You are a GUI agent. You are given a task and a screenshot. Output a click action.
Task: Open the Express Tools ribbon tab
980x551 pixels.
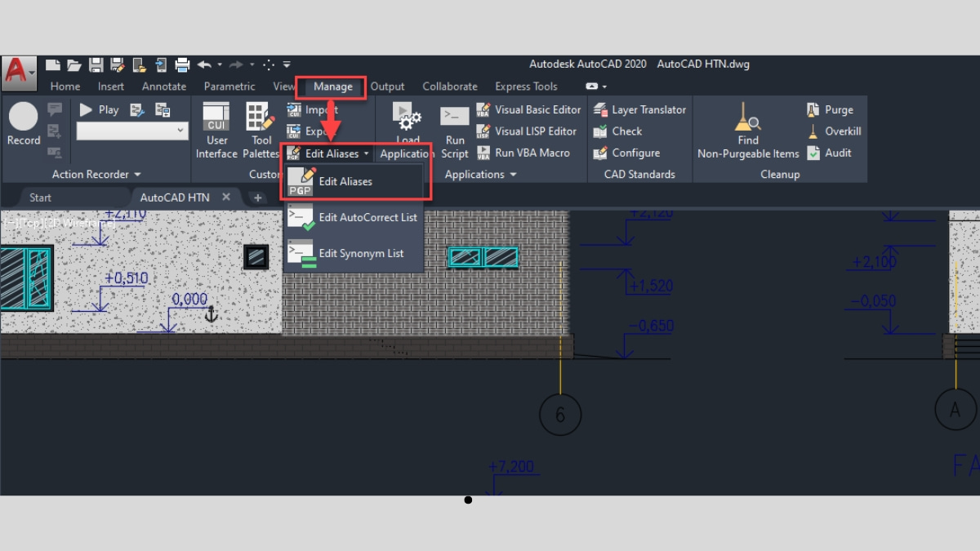(526, 87)
